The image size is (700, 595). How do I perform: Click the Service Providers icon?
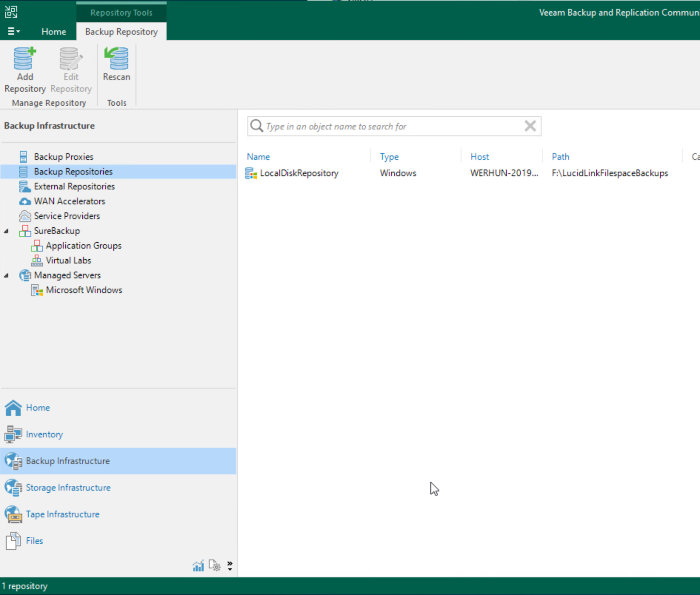(25, 216)
